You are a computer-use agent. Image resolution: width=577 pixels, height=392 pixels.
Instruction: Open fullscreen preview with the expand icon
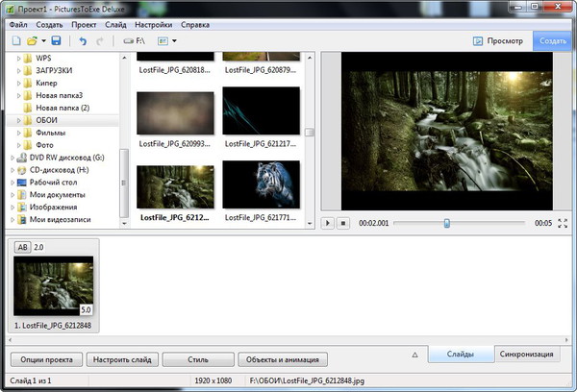563,223
